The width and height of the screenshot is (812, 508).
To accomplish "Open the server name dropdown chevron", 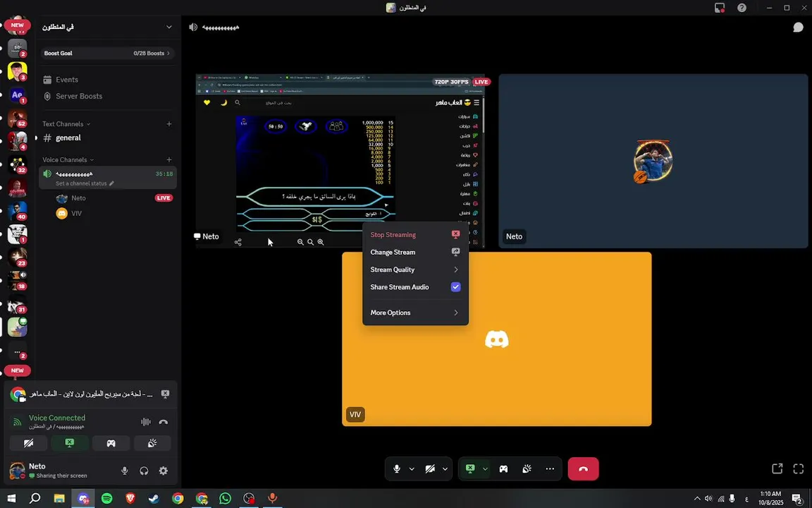I will click(x=169, y=27).
